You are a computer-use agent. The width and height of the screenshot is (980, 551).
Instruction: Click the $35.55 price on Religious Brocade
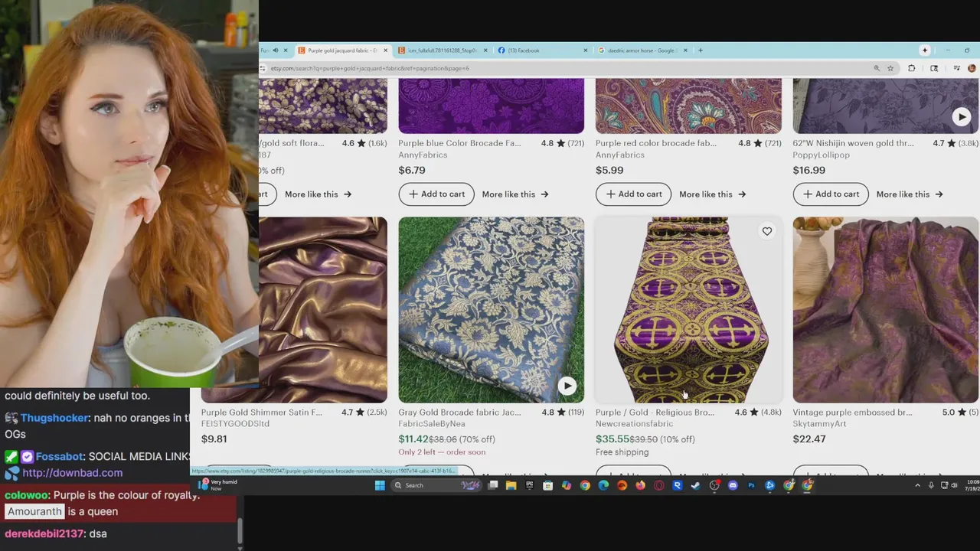[612, 439]
